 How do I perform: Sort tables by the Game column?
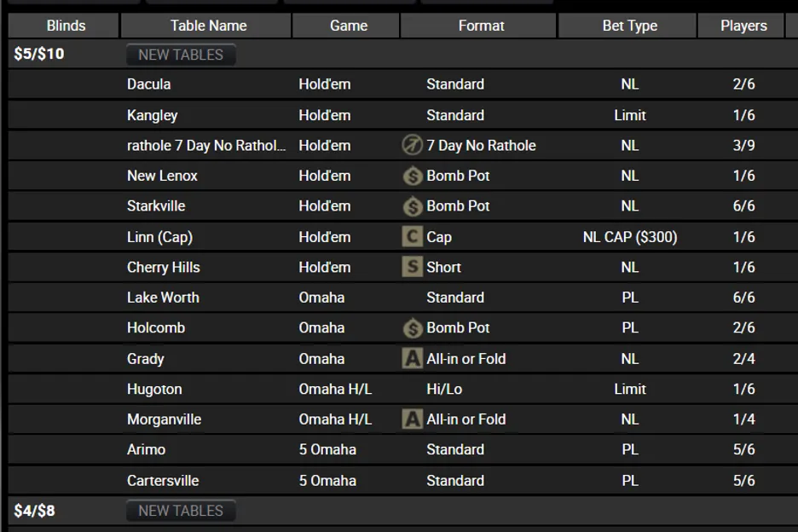click(x=345, y=26)
